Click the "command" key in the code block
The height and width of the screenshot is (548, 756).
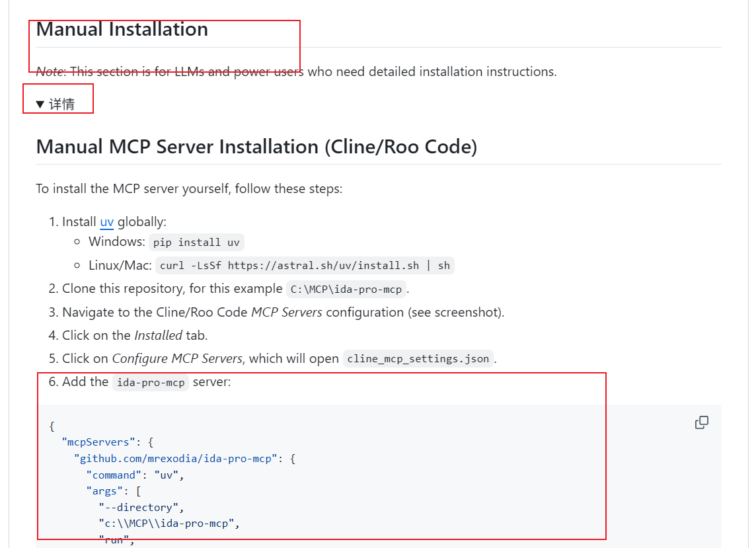[114, 475]
